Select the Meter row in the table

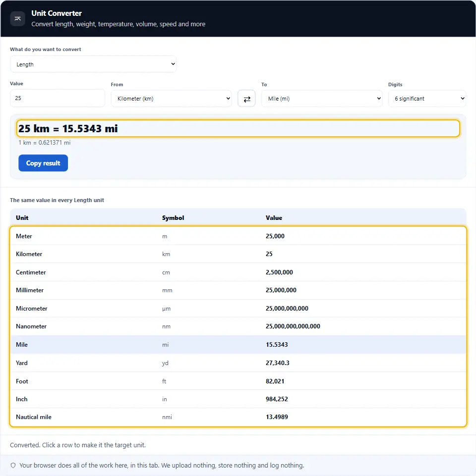tap(238, 236)
